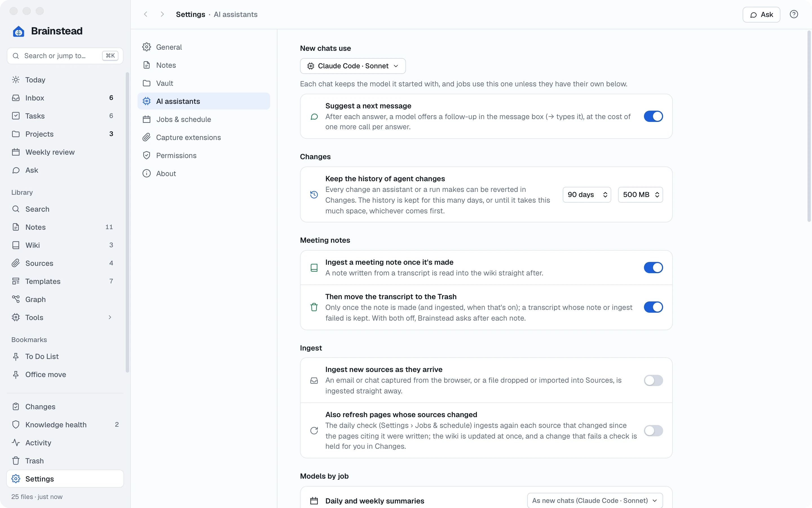Click the settings page vertical scrollbar
The image size is (812, 508).
[809, 126]
